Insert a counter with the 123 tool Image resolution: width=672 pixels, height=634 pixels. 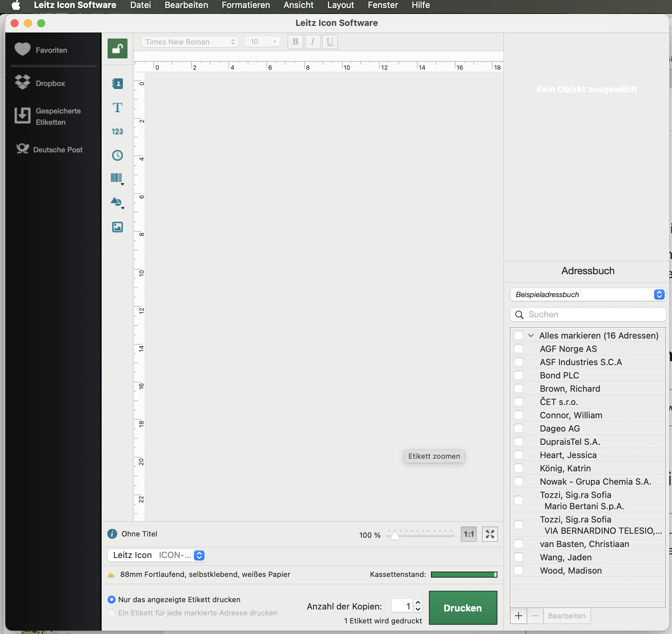117,131
